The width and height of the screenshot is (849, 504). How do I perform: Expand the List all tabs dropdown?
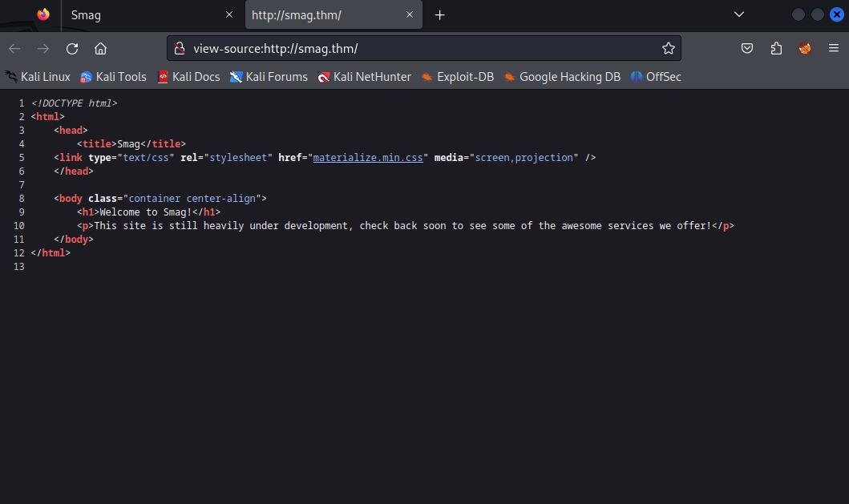click(739, 14)
